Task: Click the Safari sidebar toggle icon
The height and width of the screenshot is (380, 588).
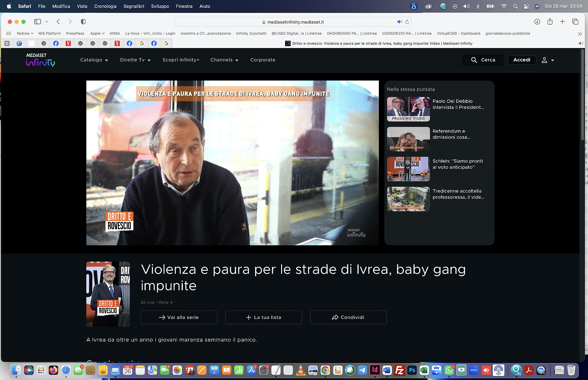Action: [x=38, y=21]
